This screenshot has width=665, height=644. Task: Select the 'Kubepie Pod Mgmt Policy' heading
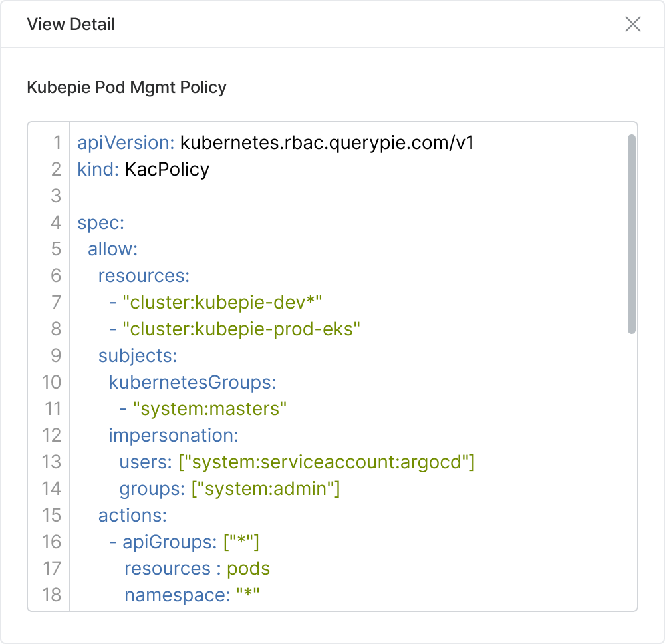126,87
